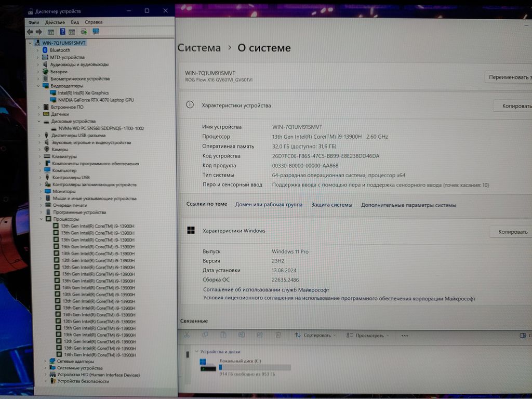The height and width of the screenshot is (399, 532).
Task: Click the Cut scissors icon in Explorer toolbar
Action: (x=187, y=335)
